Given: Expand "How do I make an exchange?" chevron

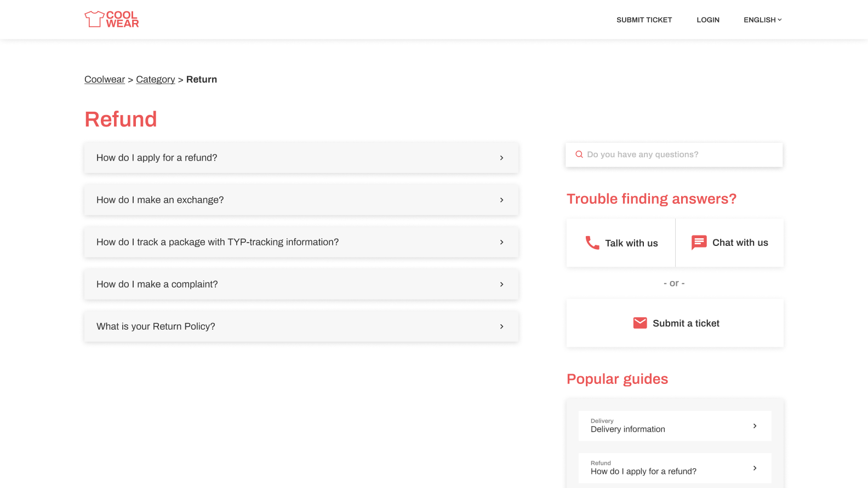Looking at the screenshot, I should (501, 200).
